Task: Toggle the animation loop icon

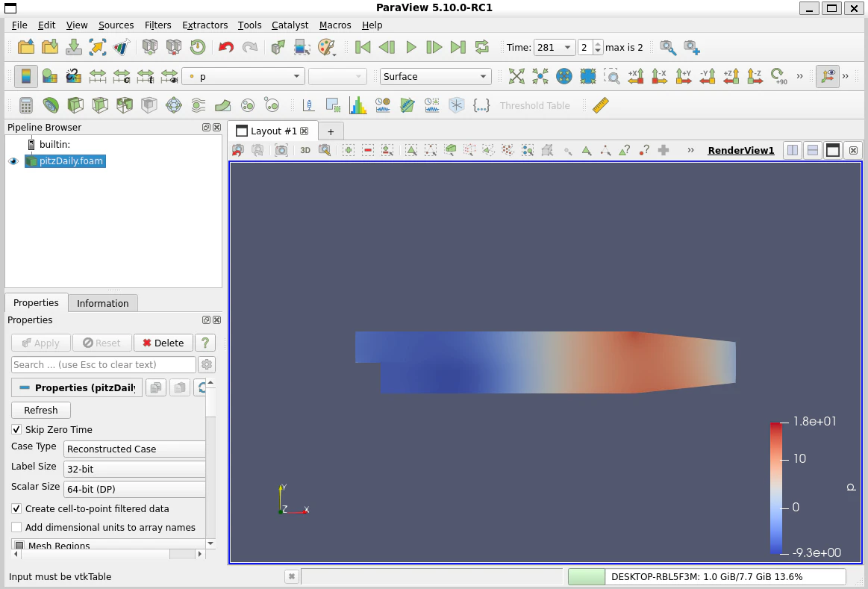Action: tap(482, 47)
